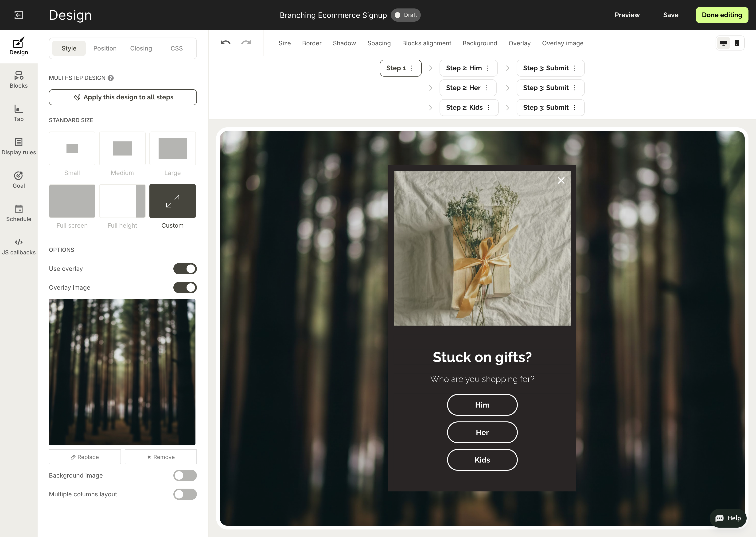Viewport: 756px width, 537px height.
Task: Open the Shadow toolbar option
Action: click(x=344, y=43)
